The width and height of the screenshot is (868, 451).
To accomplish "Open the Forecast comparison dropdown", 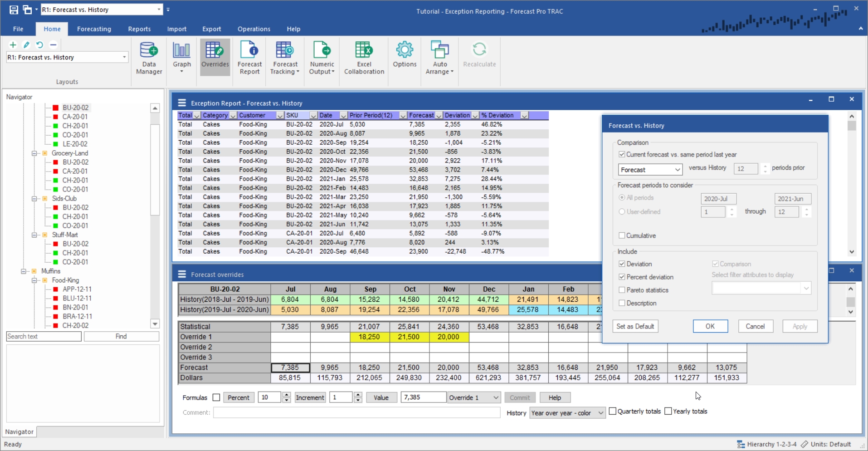I will tap(650, 170).
